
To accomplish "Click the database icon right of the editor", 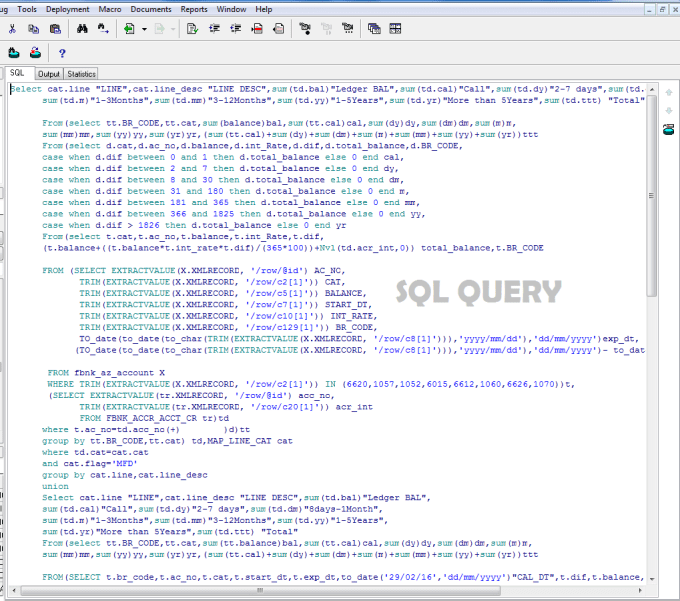I will 668,129.
